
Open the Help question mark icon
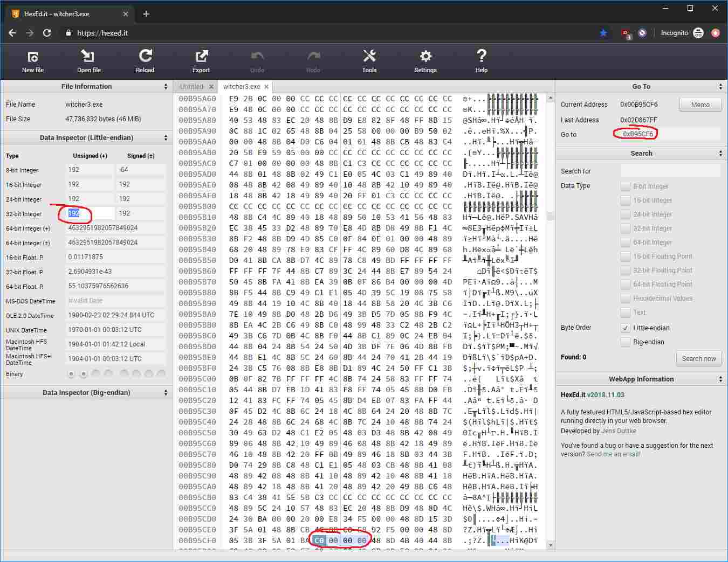(482, 56)
